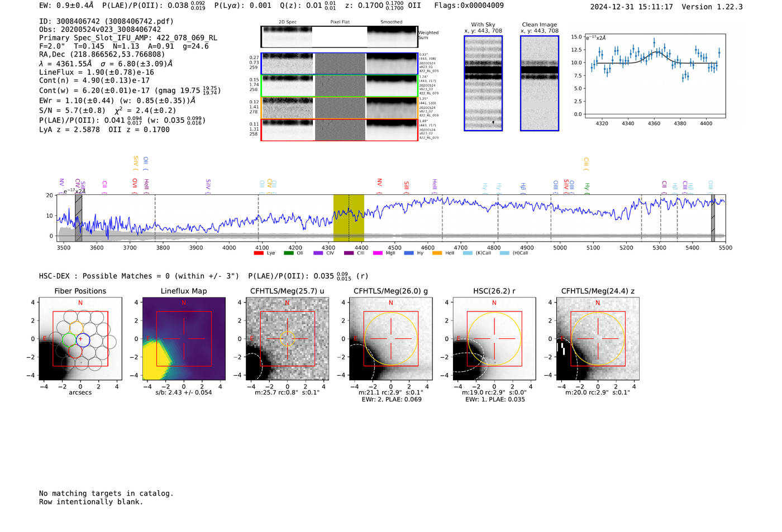Open the CFHTLS/Meg(24.4) z image
The image size is (782, 532).
598,339
